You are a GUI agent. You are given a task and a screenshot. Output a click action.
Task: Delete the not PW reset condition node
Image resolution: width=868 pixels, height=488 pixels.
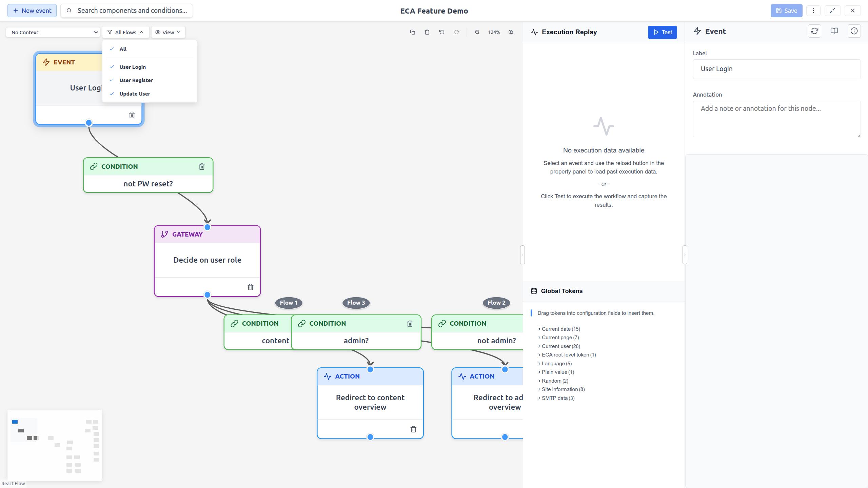coord(201,166)
